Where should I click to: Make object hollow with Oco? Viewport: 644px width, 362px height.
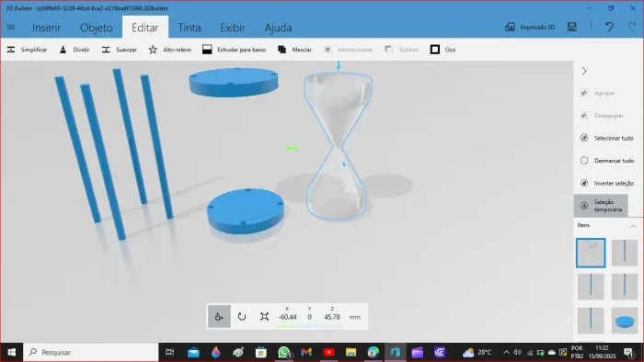pos(443,50)
